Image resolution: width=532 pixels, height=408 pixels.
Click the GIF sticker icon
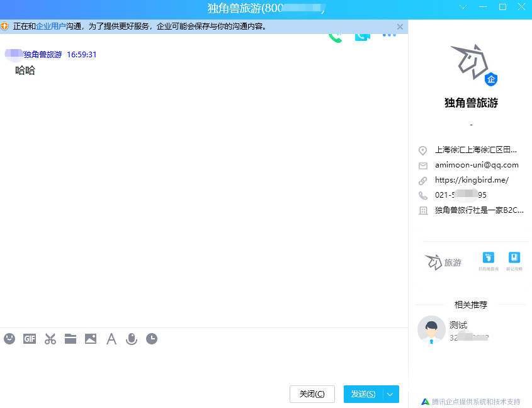[x=30, y=339]
